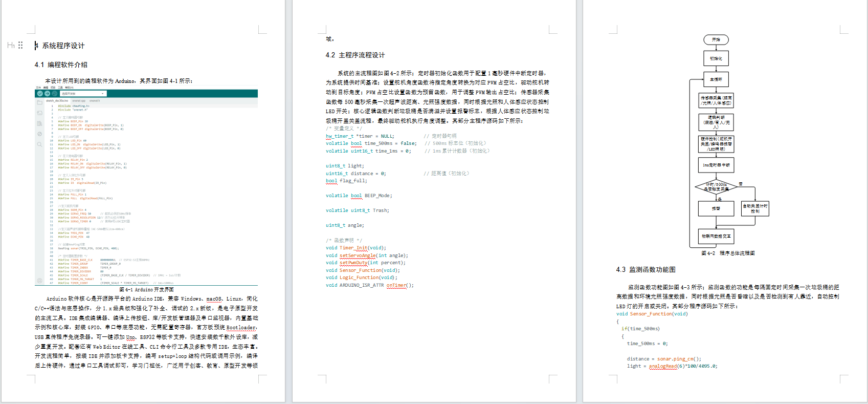Click the '1ms定时器中断' flowchart box

coord(716,165)
